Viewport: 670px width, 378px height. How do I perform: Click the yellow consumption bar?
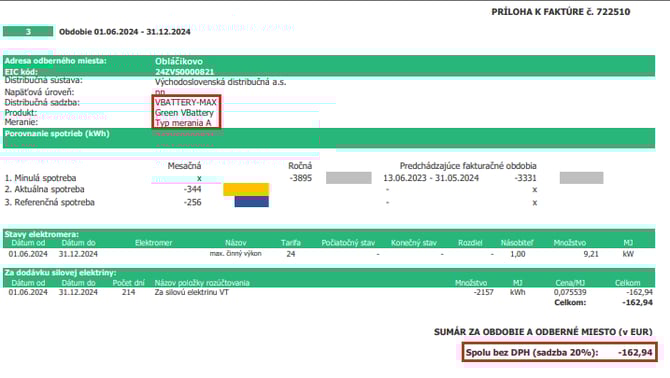pos(246,190)
